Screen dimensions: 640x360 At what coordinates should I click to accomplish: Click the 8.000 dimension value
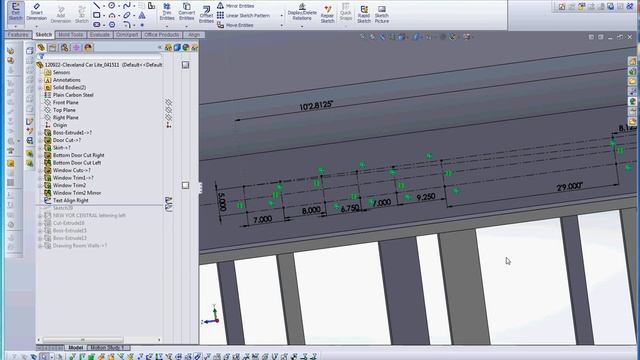[x=311, y=210]
